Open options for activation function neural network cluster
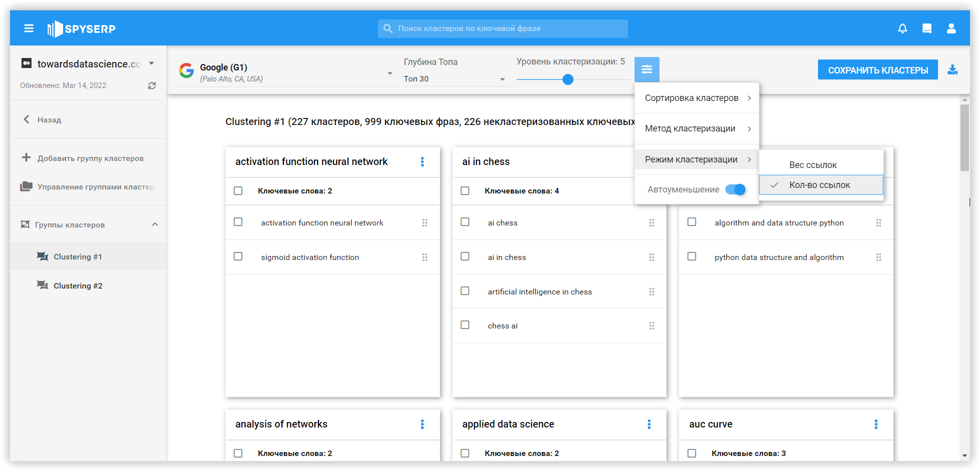Image resolution: width=980 pixels, height=471 pixels. 422,161
